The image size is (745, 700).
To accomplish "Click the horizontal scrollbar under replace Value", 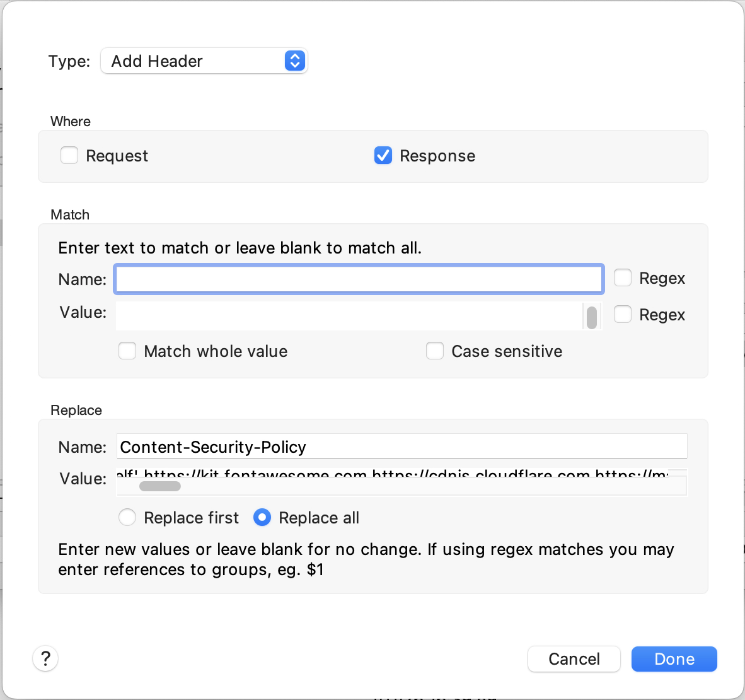I will [x=160, y=486].
